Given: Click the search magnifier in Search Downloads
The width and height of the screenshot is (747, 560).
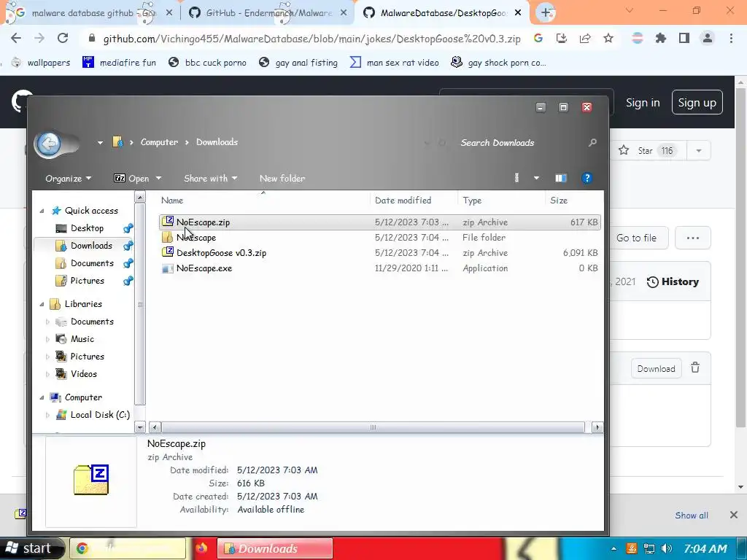Looking at the screenshot, I should point(592,142).
